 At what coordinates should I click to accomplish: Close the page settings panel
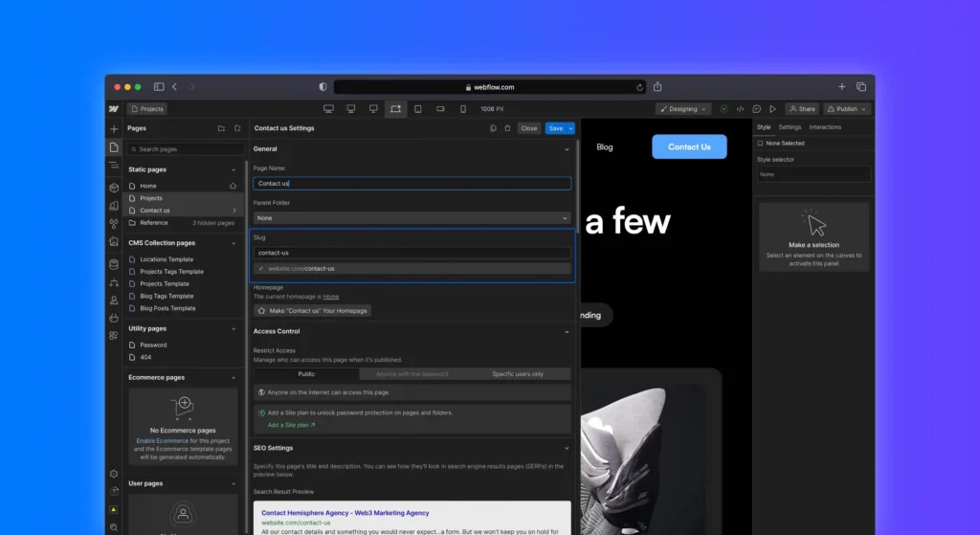(x=528, y=128)
